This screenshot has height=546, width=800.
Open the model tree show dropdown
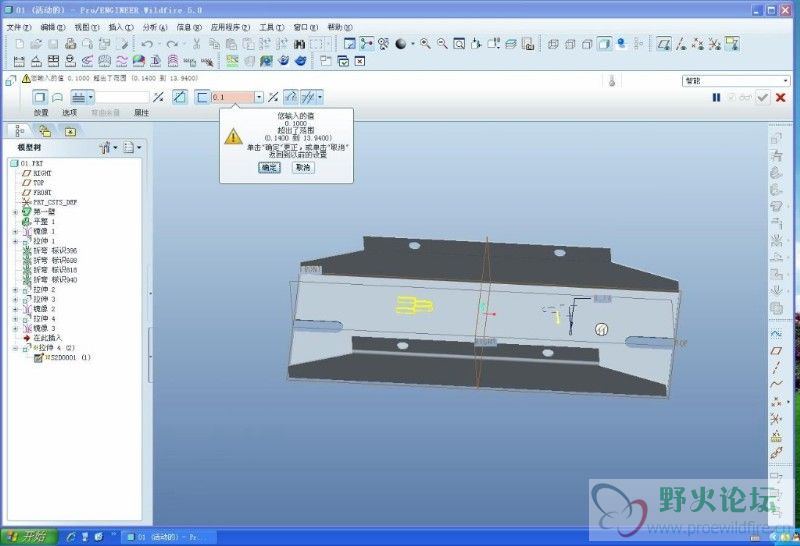coord(132,148)
